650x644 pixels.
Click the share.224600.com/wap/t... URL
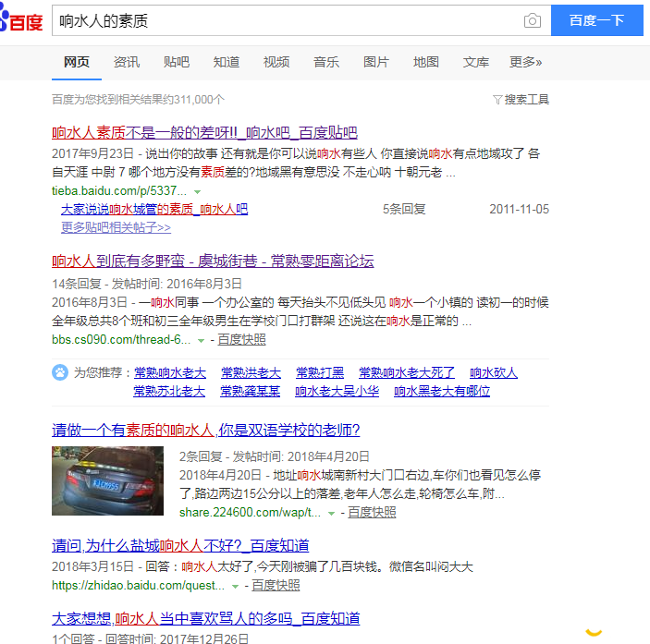point(250,513)
